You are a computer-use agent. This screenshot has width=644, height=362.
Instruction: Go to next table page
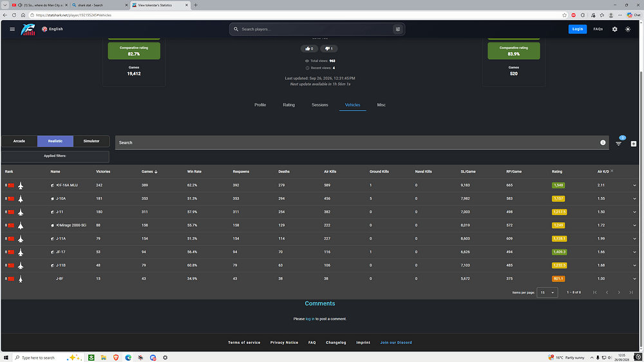(x=619, y=292)
